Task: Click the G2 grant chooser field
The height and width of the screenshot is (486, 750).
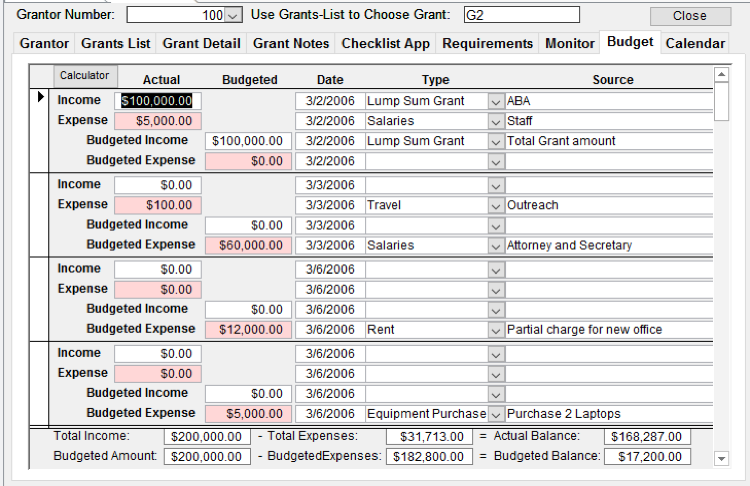Action: pyautogui.click(x=521, y=15)
